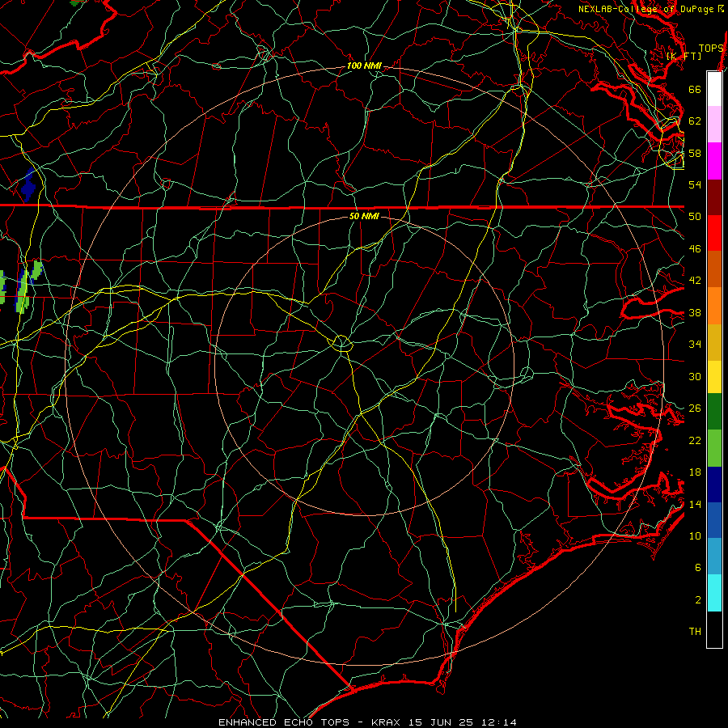Click the legend value '38'
Image resolution: width=728 pixels, height=728 pixels.
click(x=695, y=313)
